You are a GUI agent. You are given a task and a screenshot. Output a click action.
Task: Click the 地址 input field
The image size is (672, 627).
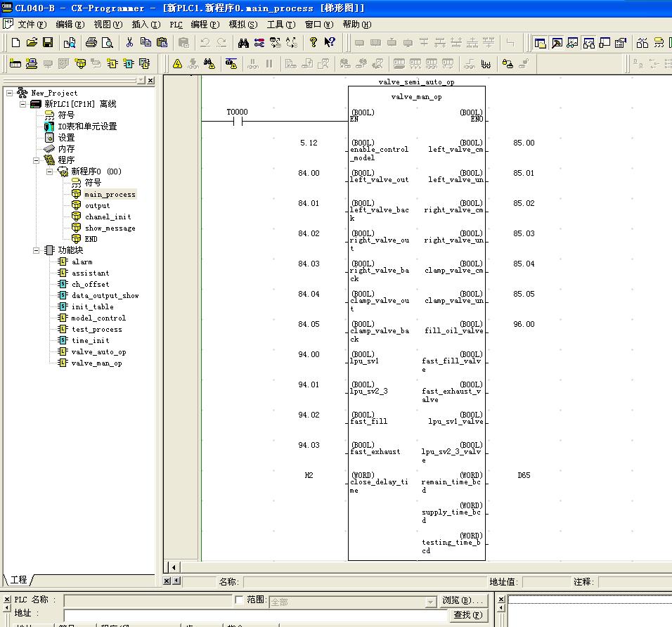(x=253, y=615)
